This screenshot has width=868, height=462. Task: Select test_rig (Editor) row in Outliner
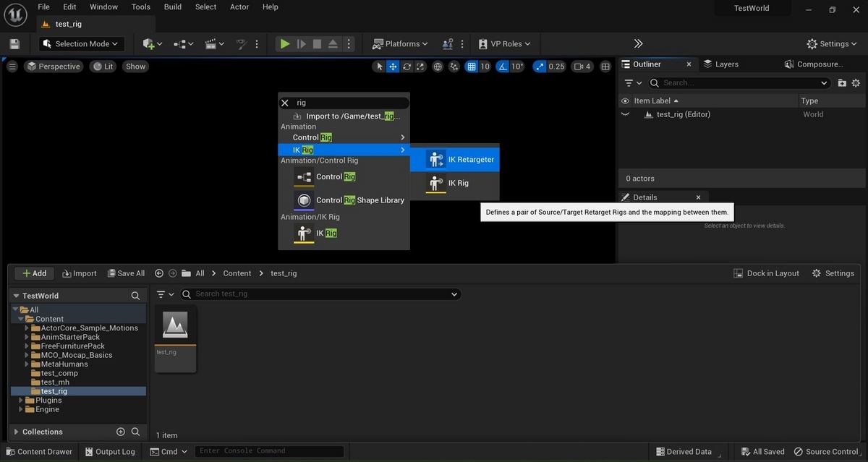tap(742, 114)
